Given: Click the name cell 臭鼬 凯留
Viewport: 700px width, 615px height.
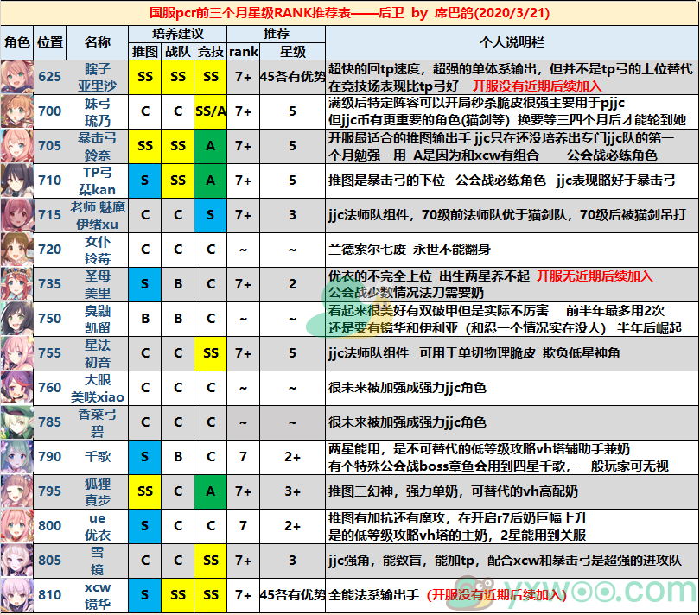Looking at the screenshot, I should click(98, 319).
